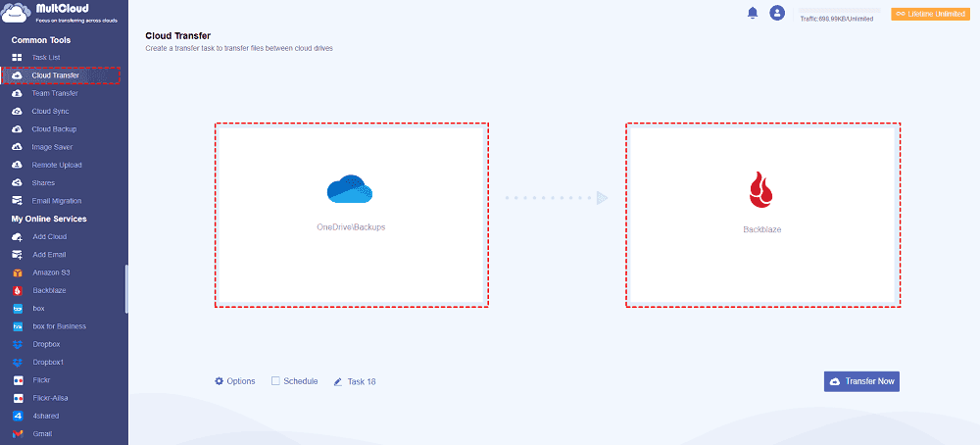Open Amazon S3 service
The height and width of the screenshot is (445, 980).
click(x=51, y=273)
